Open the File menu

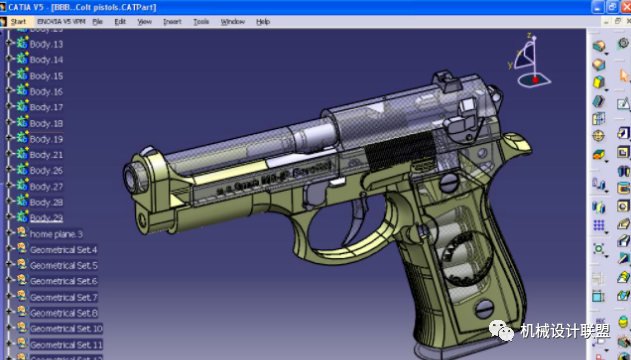[97, 22]
